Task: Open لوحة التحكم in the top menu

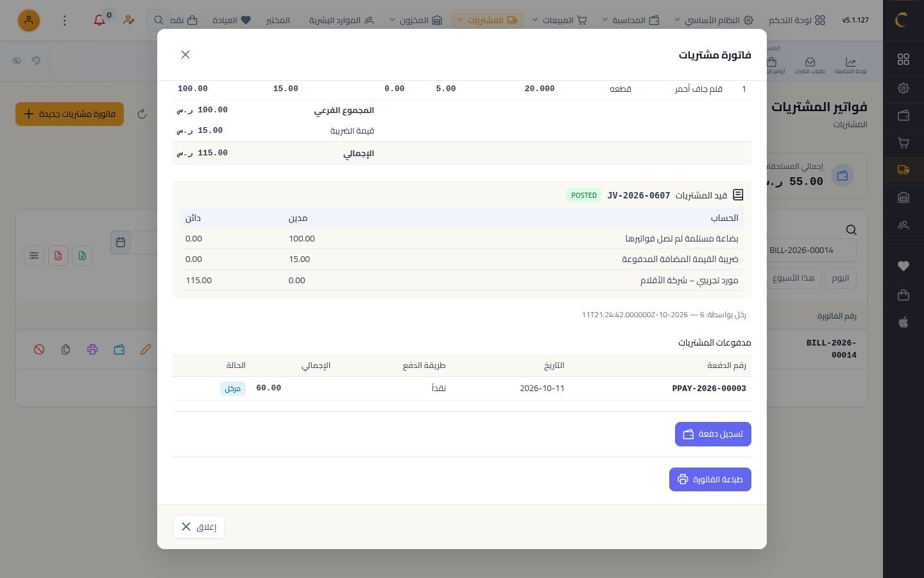Action: [796, 21]
